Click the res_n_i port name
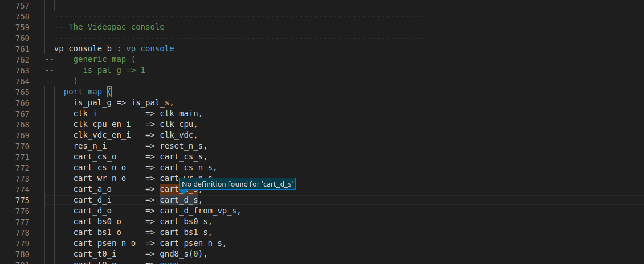The image size is (644, 264). tap(90, 146)
